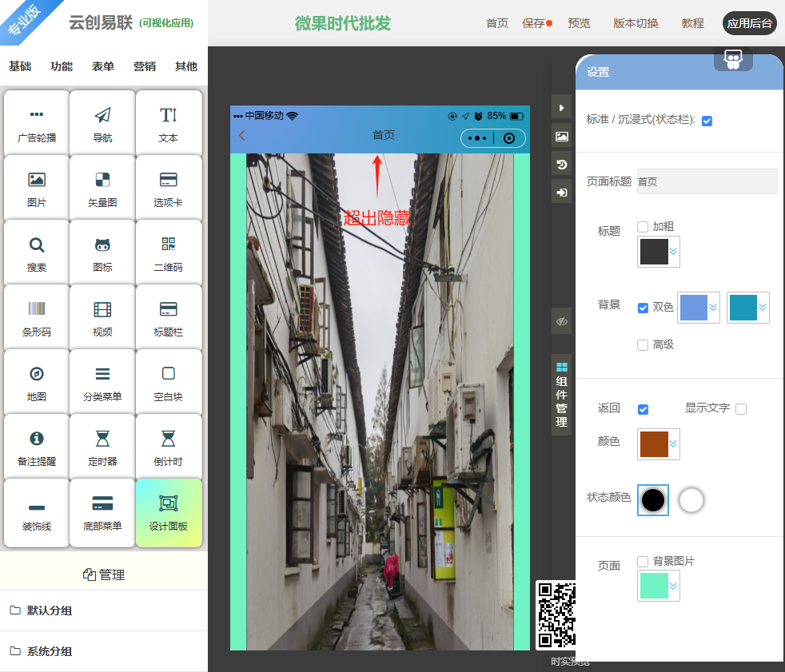The width and height of the screenshot is (785, 672).
Task: Add the 广告轮播 carousel component
Action: tap(37, 123)
